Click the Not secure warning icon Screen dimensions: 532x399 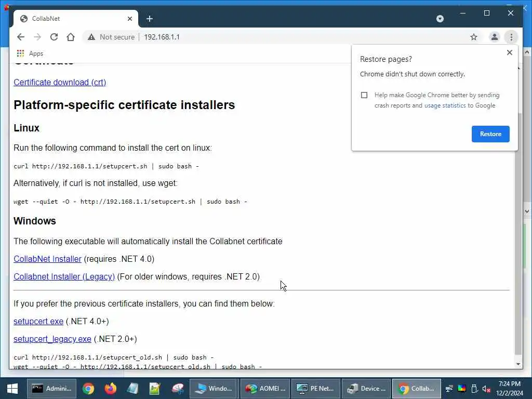click(x=91, y=37)
